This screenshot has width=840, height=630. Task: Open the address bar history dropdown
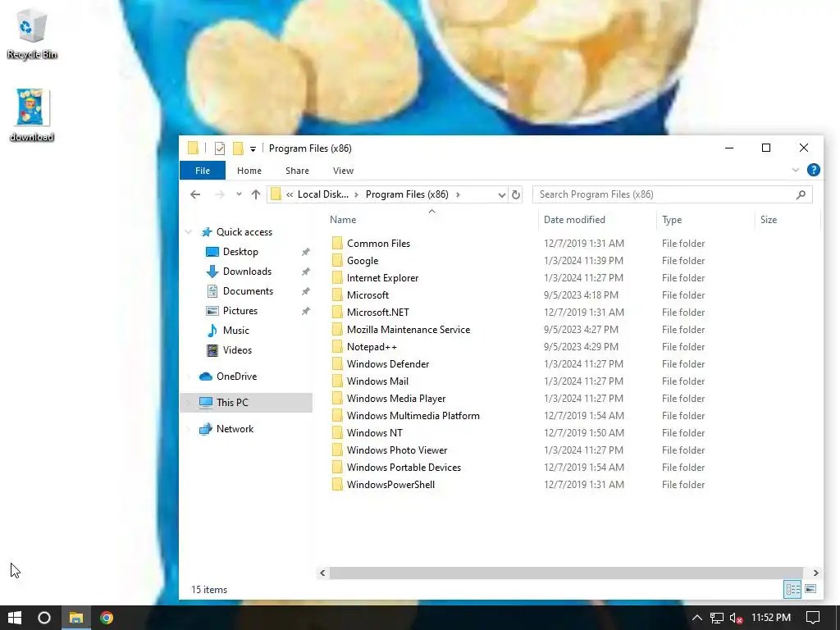tap(501, 195)
